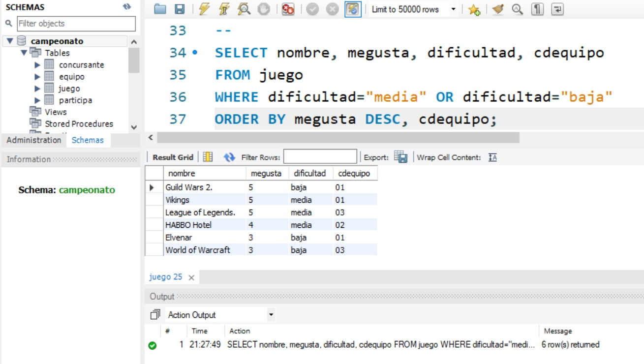644x364 pixels.
Task: Save the SQL script to file
Action: (180, 9)
